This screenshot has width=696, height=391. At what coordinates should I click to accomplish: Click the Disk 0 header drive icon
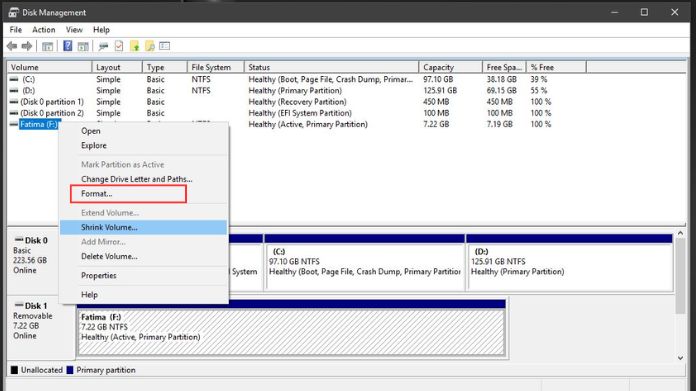[19, 240]
